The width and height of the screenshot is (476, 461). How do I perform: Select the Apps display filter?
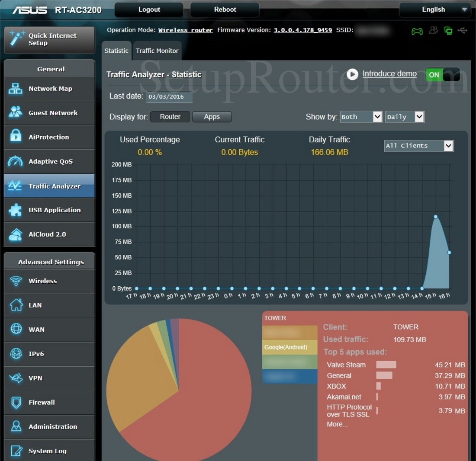(212, 116)
